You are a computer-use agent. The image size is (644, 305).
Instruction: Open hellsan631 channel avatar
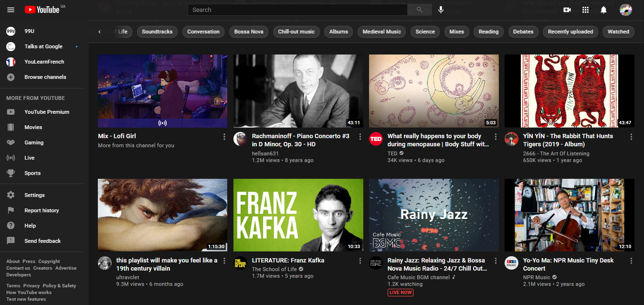pos(240,139)
